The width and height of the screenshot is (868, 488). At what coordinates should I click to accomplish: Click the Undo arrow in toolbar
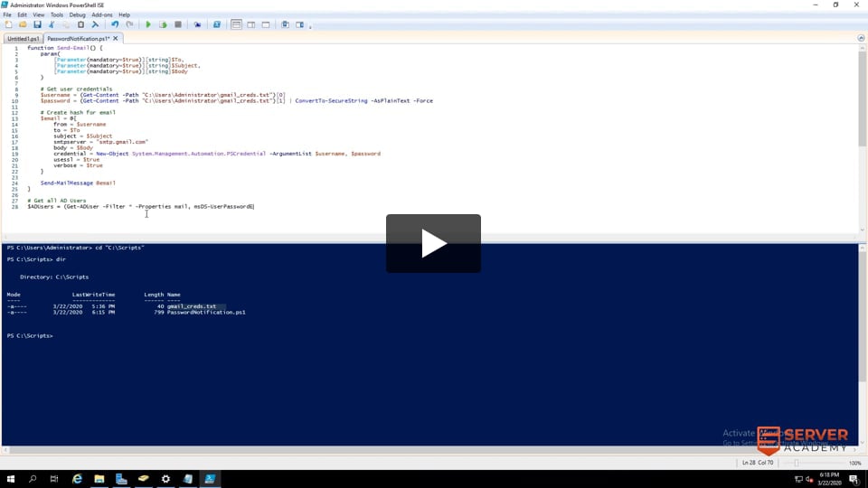click(x=115, y=24)
